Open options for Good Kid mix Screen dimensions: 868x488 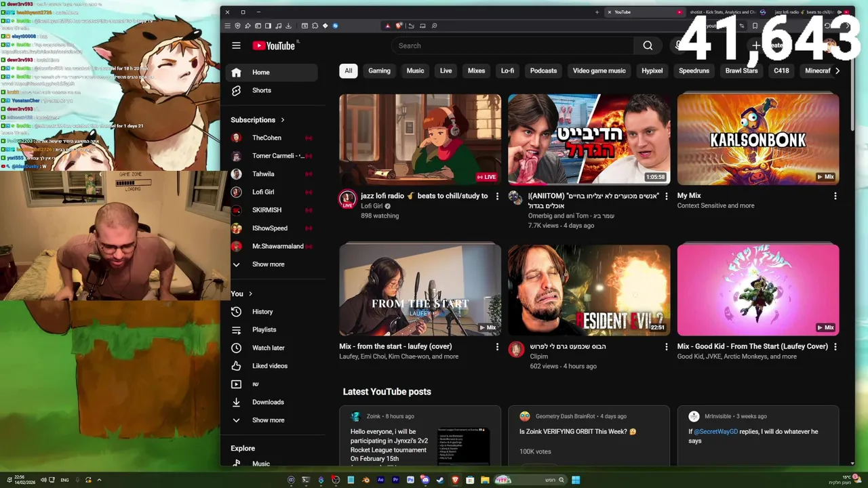835,346
